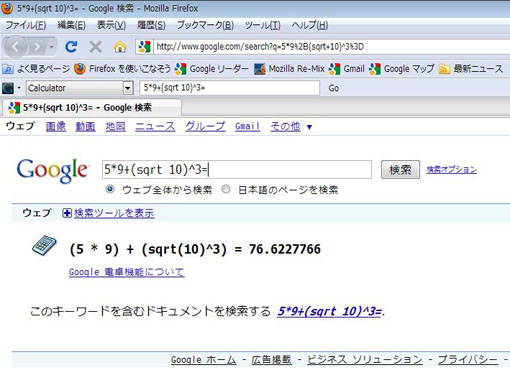The width and height of the screenshot is (510, 370).
Task: Open the Google 電卓機能について link
Action: 127,272
